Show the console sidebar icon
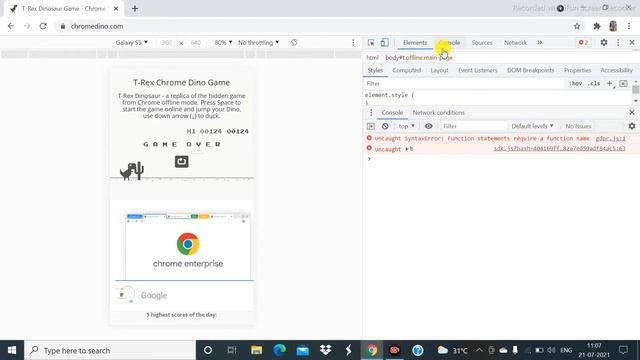Viewport: 640px width, 360px height. tap(371, 126)
